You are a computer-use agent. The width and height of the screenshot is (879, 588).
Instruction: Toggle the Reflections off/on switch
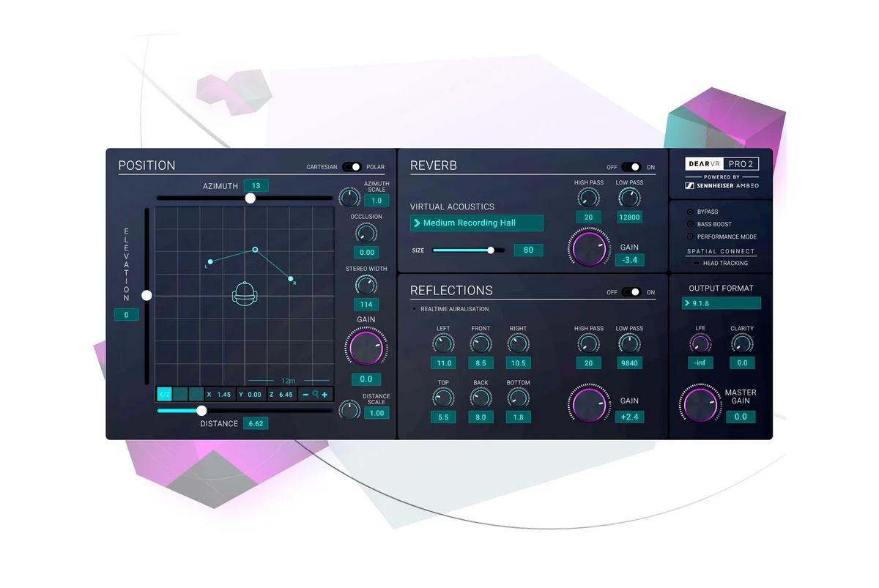point(631,292)
